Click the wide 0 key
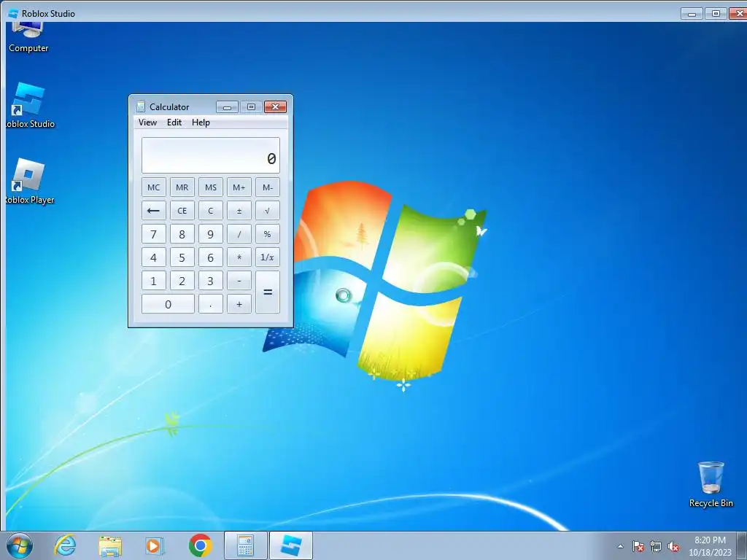This screenshot has width=747, height=560. [168, 304]
